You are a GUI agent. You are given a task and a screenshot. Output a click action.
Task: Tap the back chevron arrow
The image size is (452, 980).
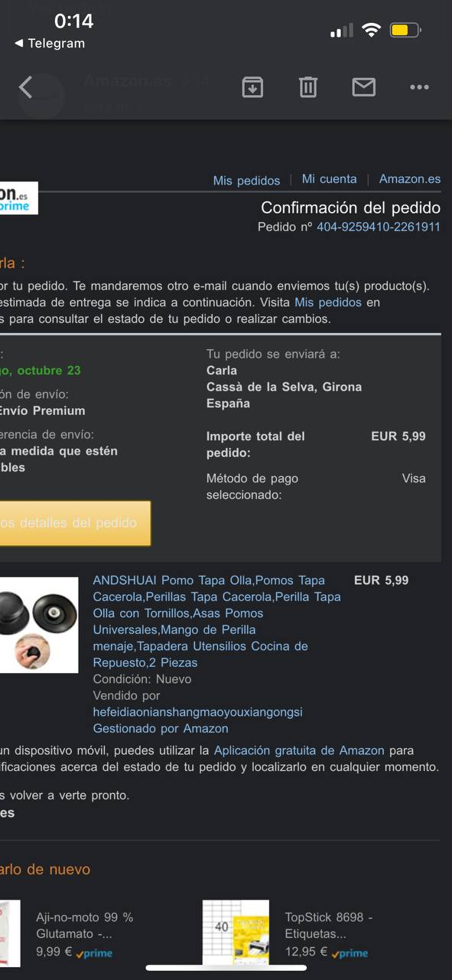[x=25, y=87]
